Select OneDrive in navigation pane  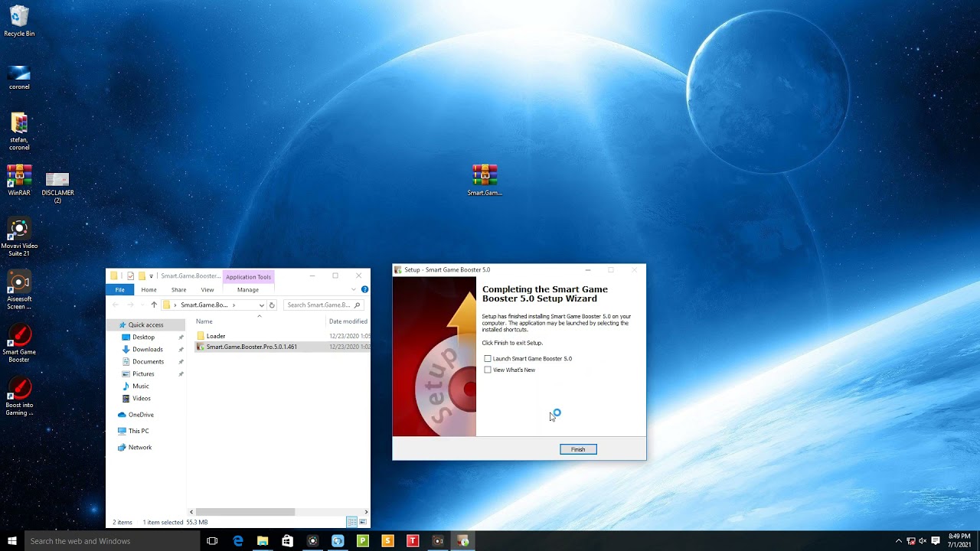tap(141, 415)
